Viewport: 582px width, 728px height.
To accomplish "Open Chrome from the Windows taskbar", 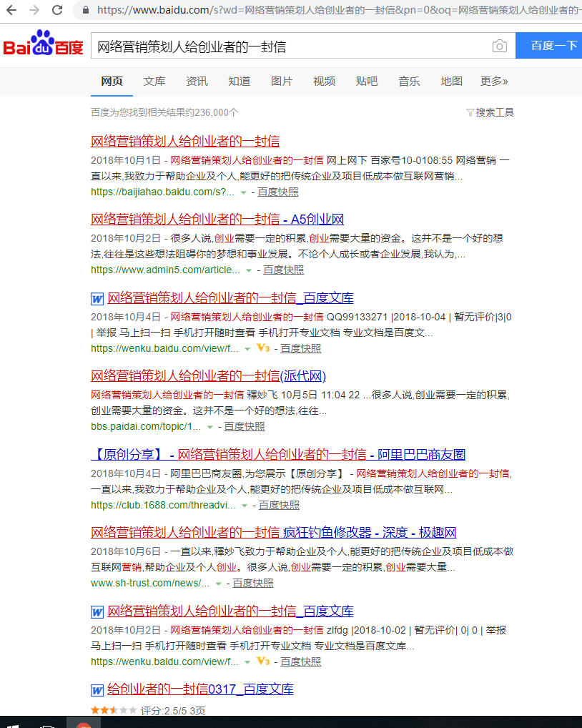I will (83, 724).
